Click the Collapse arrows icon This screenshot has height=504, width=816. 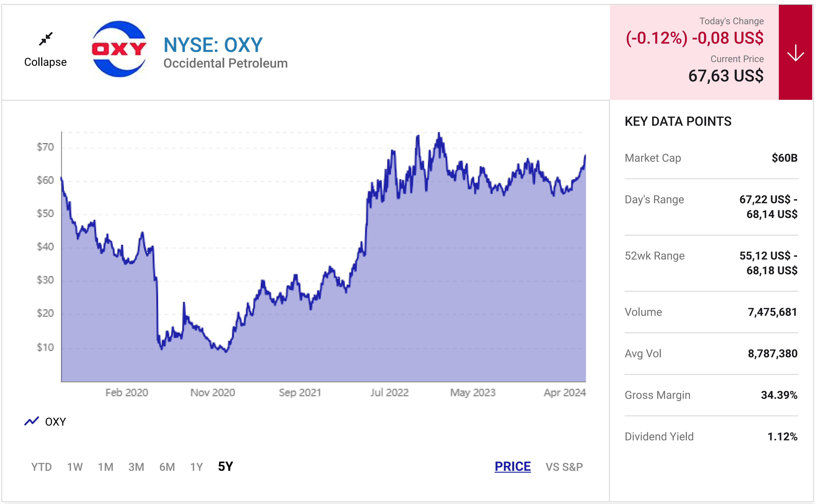(46, 39)
